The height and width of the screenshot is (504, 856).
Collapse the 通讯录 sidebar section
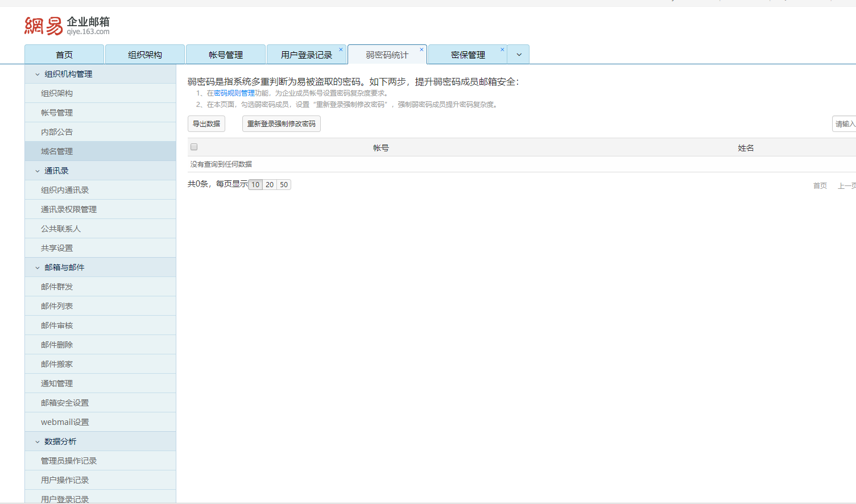click(x=38, y=171)
